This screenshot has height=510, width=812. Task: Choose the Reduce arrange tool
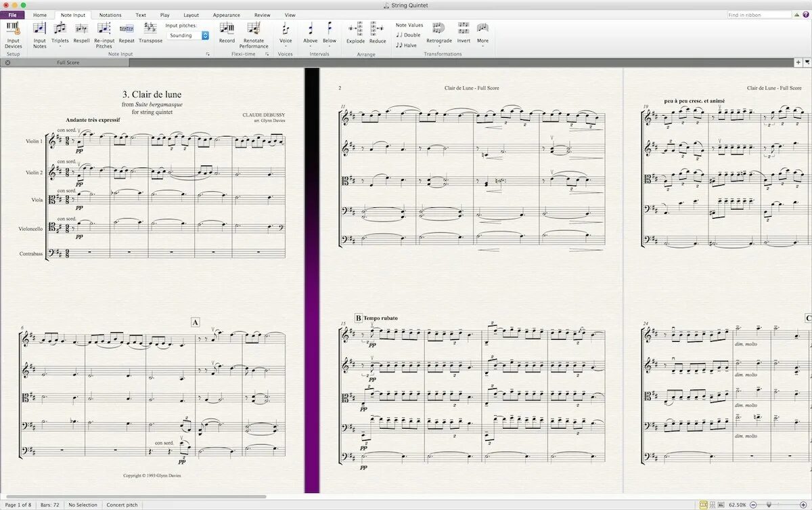point(378,32)
